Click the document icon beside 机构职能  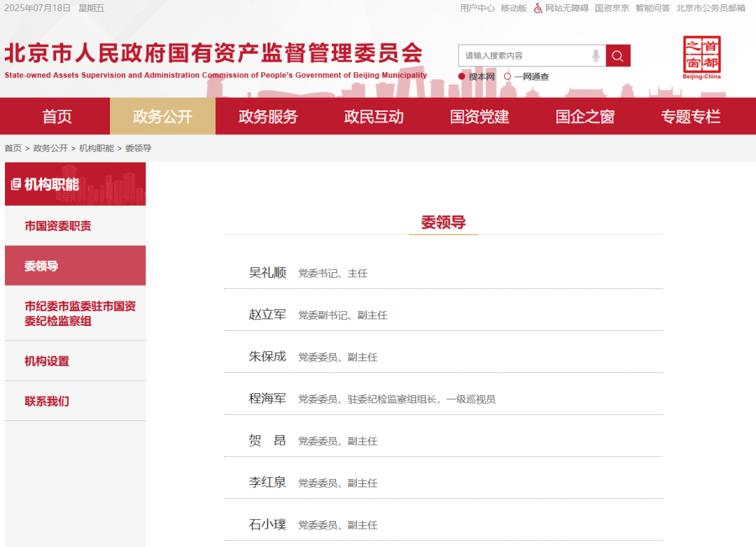pos(16,184)
